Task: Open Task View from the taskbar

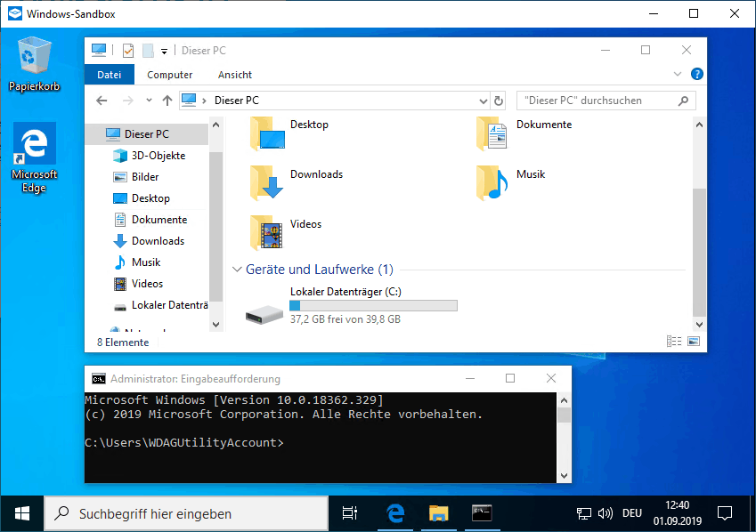Action: click(350, 513)
